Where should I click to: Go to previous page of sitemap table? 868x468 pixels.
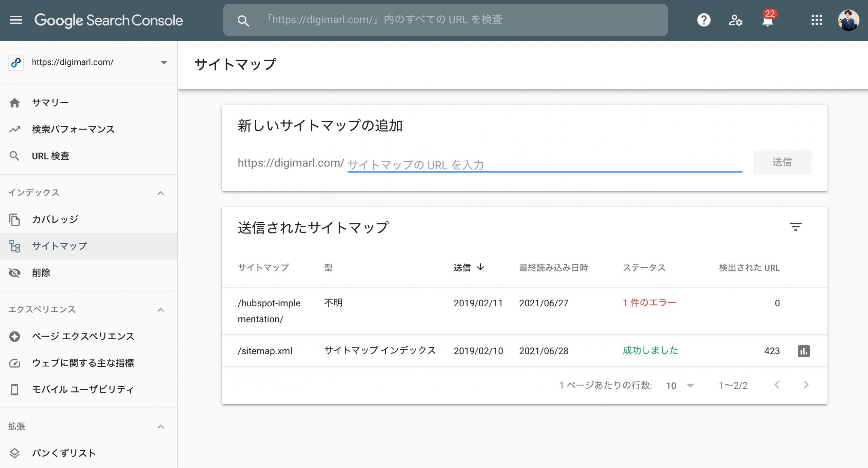pos(777,385)
